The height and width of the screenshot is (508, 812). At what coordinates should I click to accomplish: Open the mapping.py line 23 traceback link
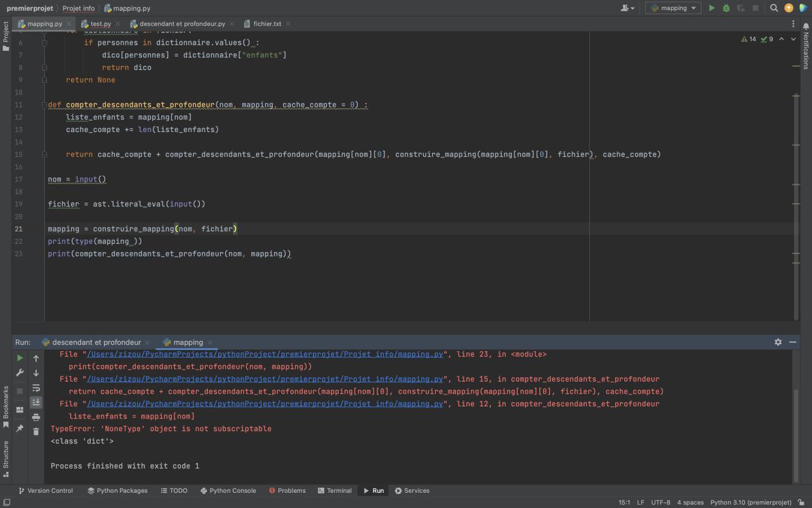(265, 354)
